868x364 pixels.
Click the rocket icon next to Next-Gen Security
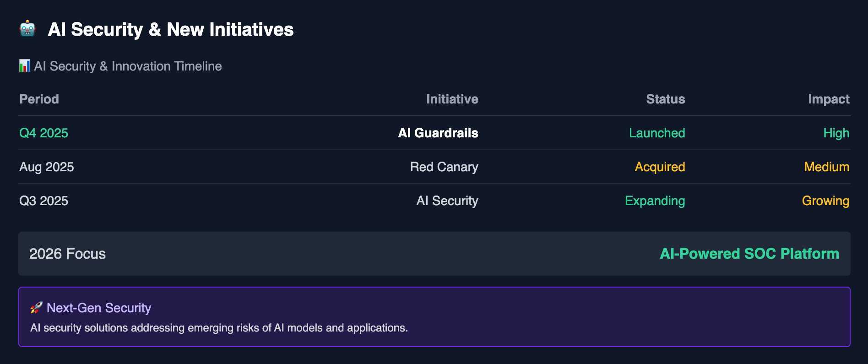(x=36, y=308)
